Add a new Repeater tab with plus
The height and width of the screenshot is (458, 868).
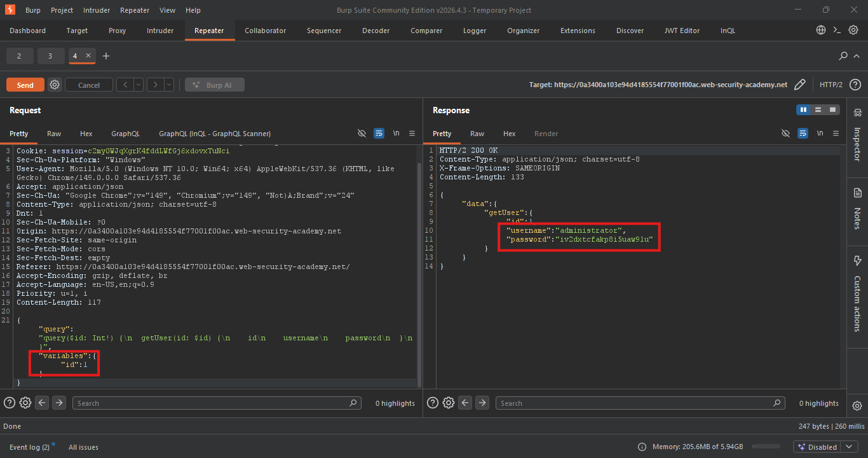(106, 56)
